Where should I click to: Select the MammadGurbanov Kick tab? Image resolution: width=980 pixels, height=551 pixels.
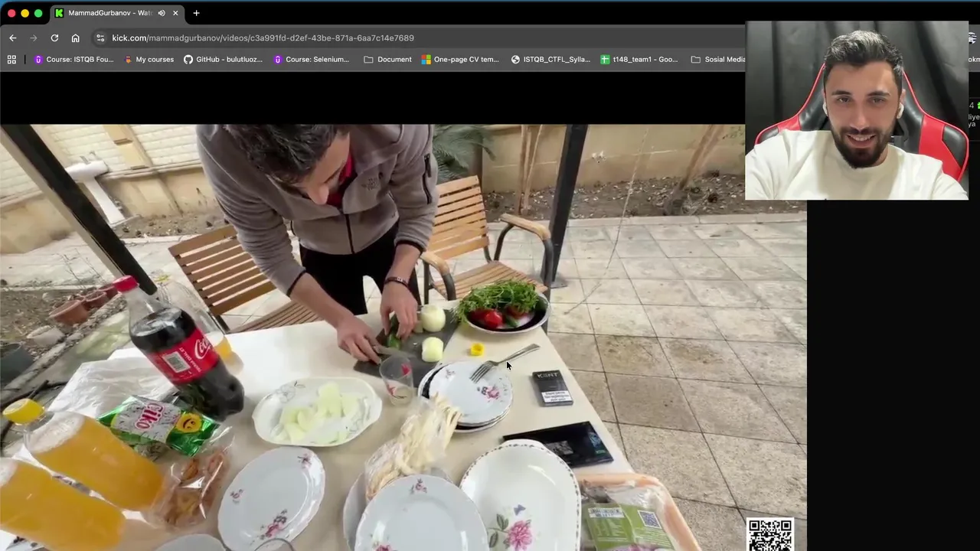tap(118, 13)
